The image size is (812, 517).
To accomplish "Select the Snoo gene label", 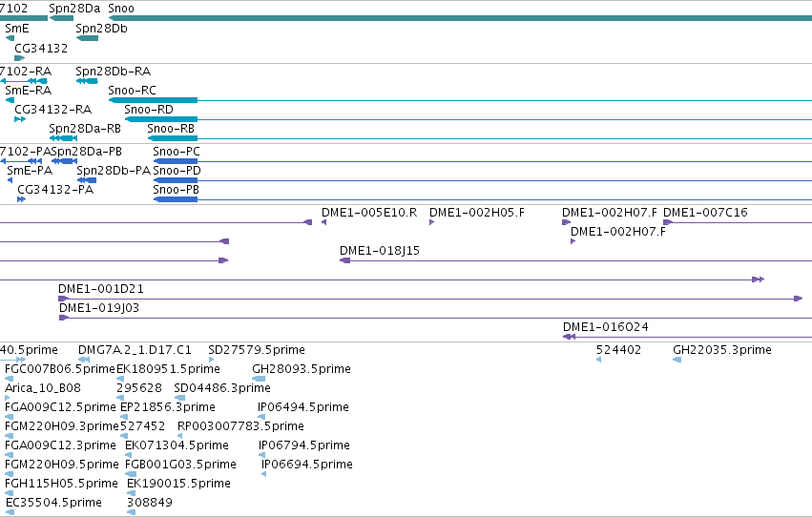I will [121, 9].
